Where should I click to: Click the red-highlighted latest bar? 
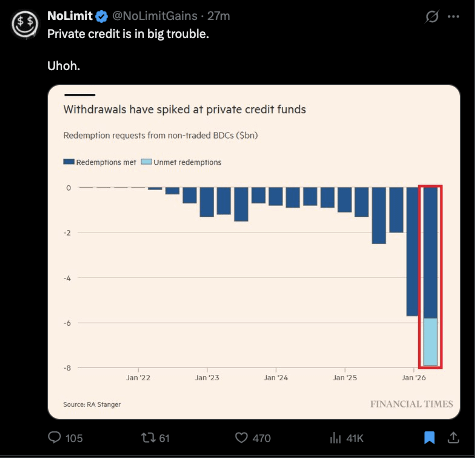(x=430, y=277)
